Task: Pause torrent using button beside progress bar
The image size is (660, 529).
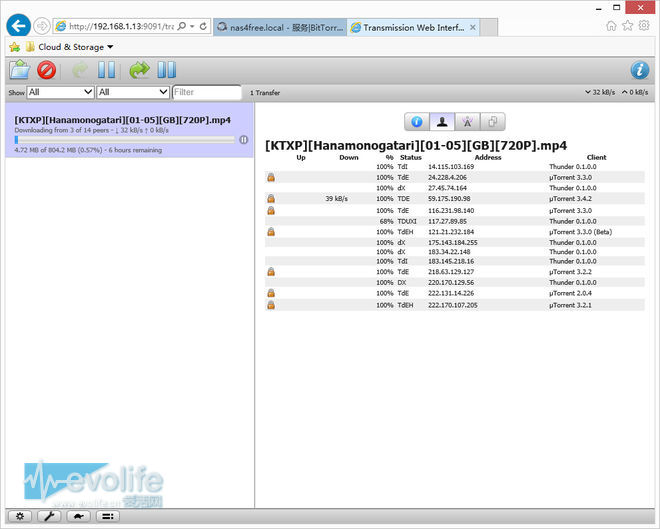Action: (x=243, y=140)
